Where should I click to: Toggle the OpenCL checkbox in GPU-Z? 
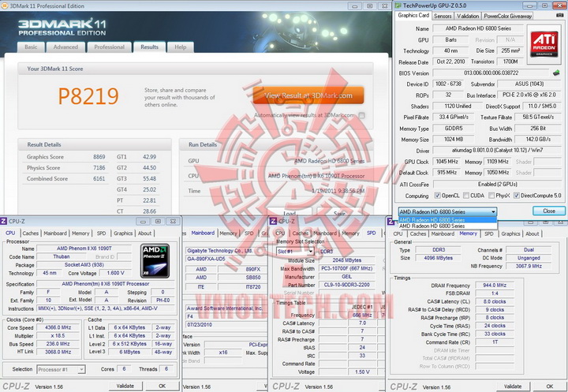437,196
